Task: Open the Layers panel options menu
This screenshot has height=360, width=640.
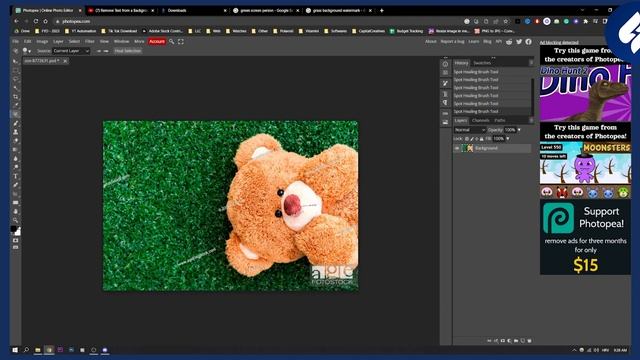Action: pyautogui.click(x=531, y=120)
